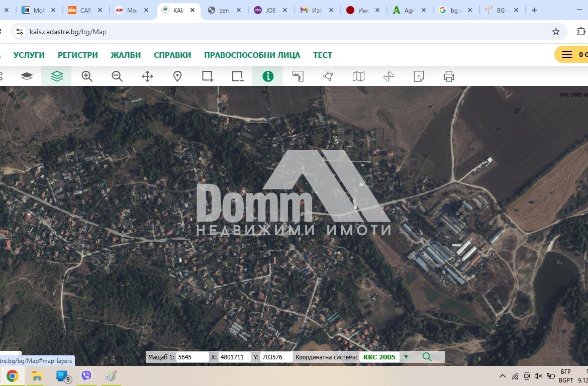Open the ТЕСТ menu link

tap(323, 55)
